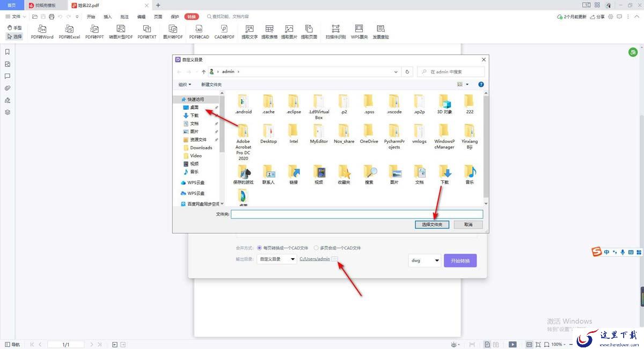644x349 pixels.
Task: Select 桌面 in the quick access list
Action: point(194,107)
